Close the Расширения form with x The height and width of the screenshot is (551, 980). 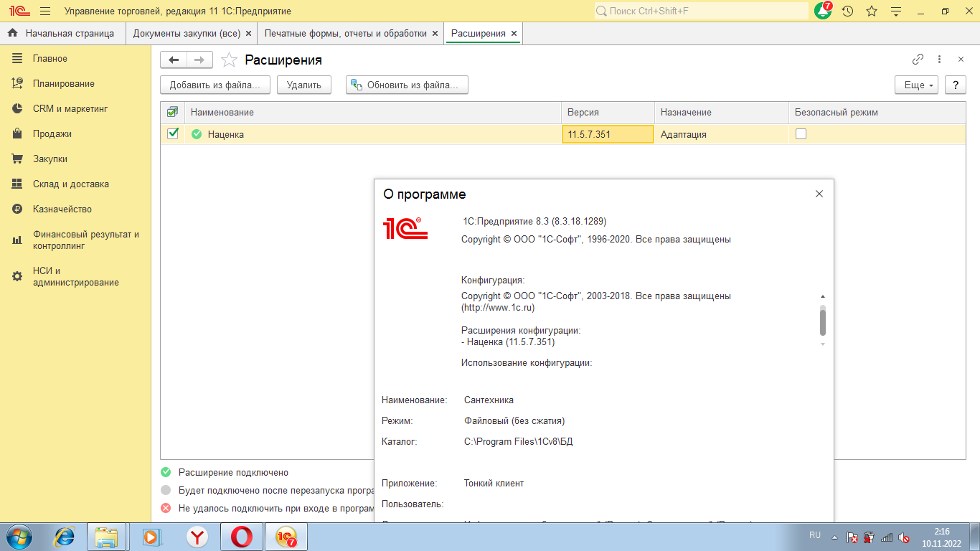961,60
